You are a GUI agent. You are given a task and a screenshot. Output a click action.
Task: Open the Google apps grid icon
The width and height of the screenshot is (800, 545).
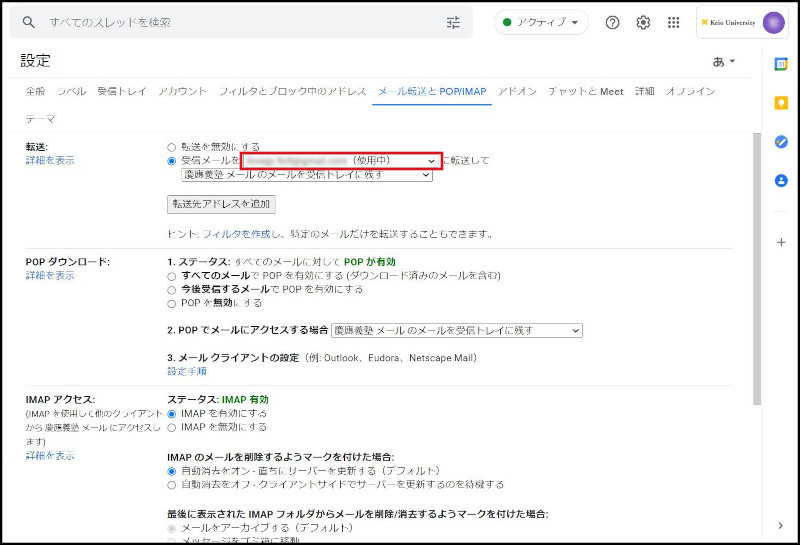click(673, 22)
